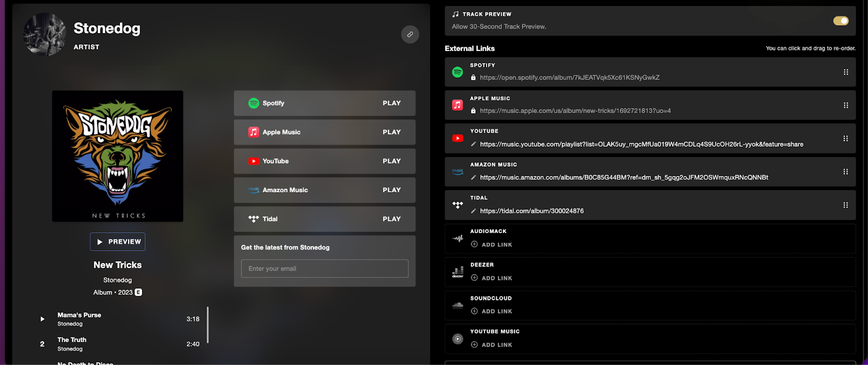Click the Amazon Music icon in External Links
Screen dimensions: 868x365
click(x=457, y=172)
